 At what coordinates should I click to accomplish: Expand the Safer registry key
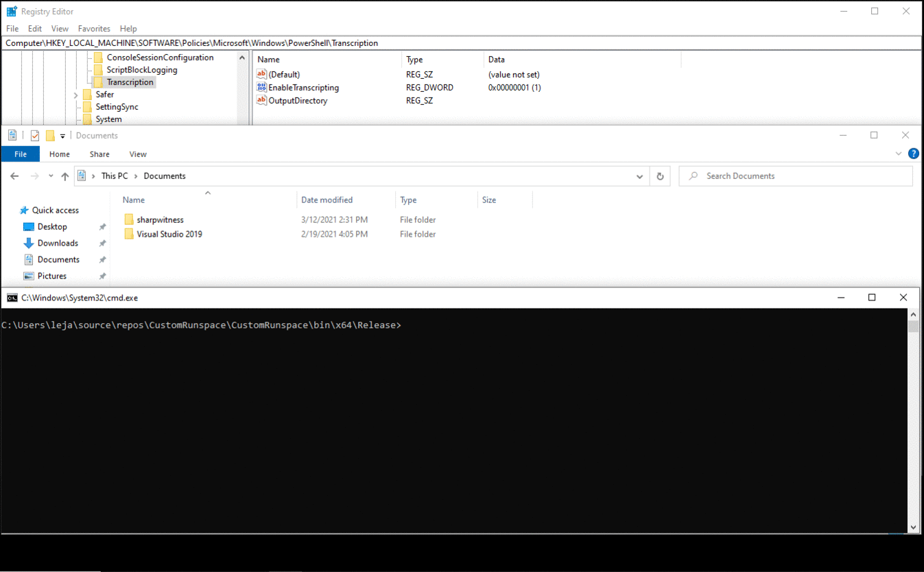coord(76,95)
